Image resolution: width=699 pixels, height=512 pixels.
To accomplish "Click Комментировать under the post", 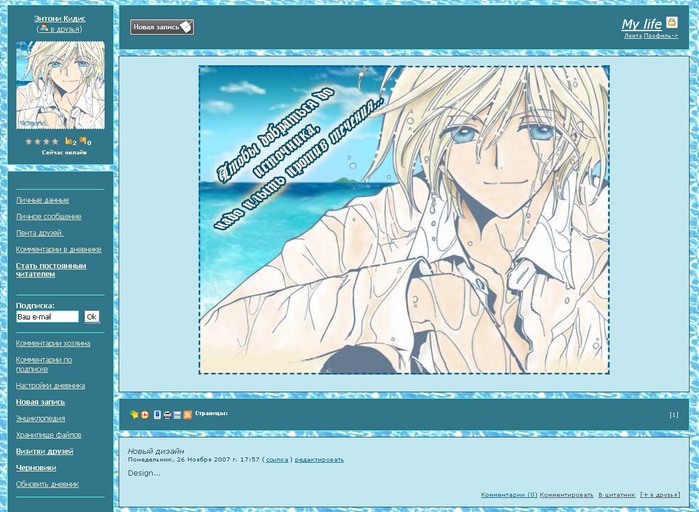I will pyautogui.click(x=567, y=495).
